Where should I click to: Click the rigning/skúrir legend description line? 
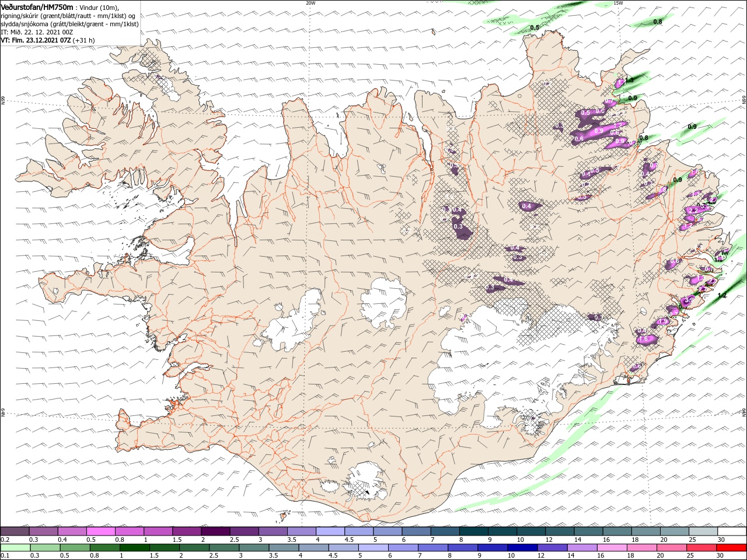(x=68, y=16)
